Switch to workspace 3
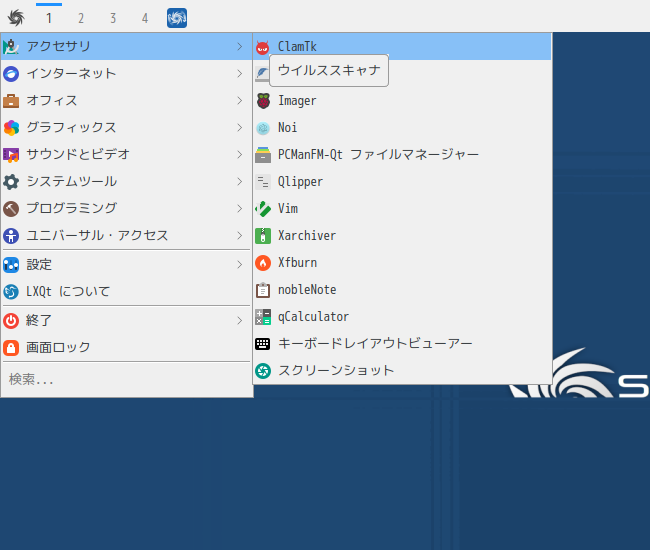The width and height of the screenshot is (650, 550). coord(113,18)
